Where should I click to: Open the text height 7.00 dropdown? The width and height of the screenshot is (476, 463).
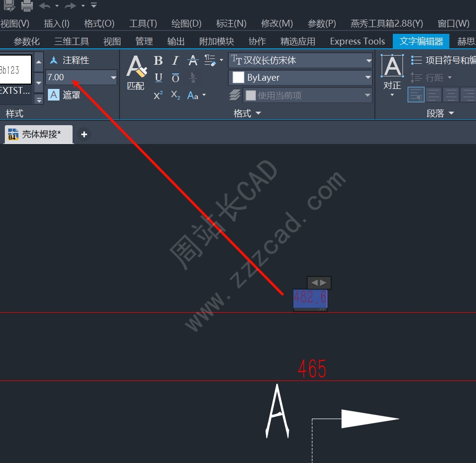[x=113, y=77]
